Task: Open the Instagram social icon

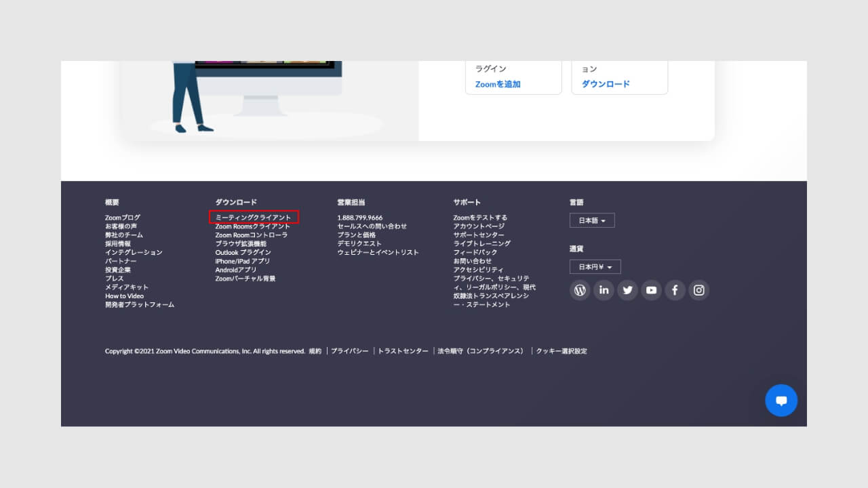Action: [699, 290]
